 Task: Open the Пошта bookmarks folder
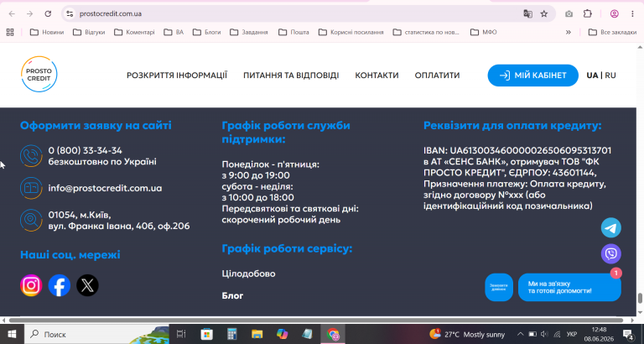(293, 32)
